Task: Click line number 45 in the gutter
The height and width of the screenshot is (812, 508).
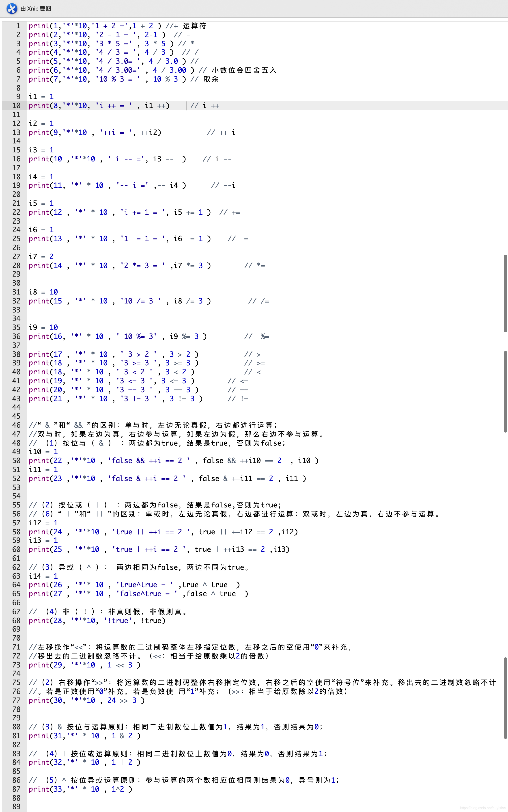Action: [x=16, y=416]
